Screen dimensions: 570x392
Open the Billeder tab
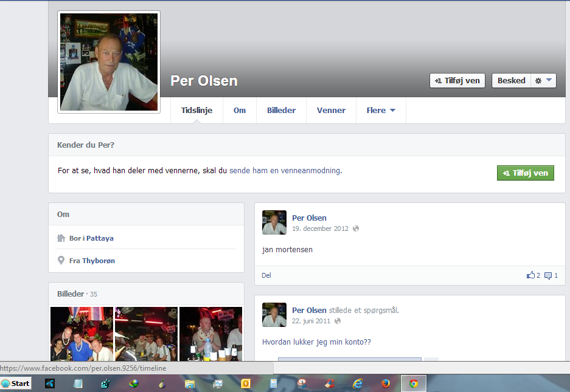coord(282,111)
